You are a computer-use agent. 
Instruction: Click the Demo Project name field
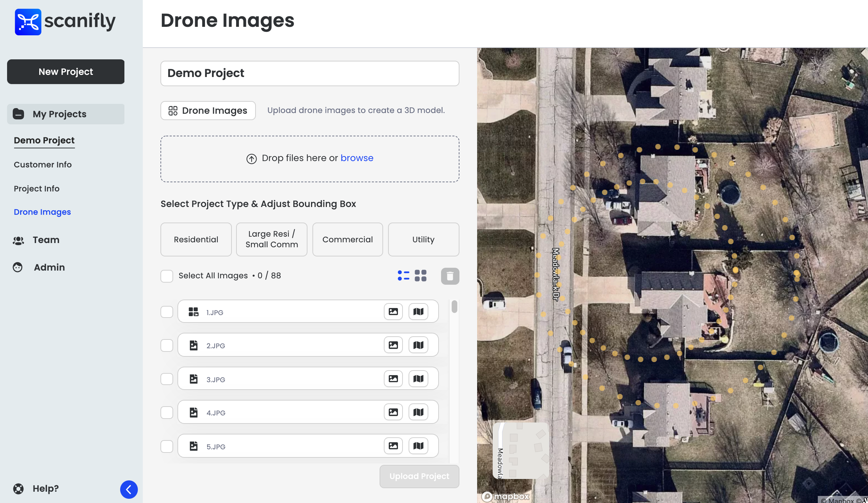coord(310,73)
